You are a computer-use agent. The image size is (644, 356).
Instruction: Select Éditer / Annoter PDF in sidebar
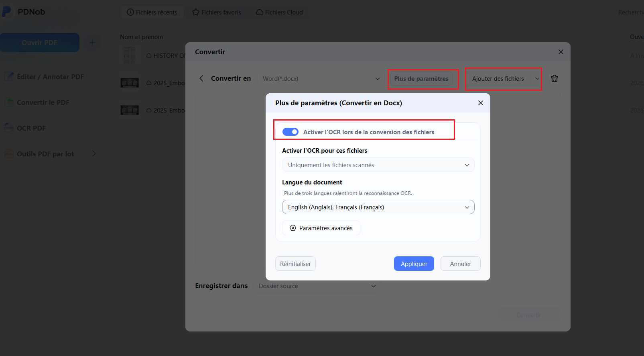tap(44, 77)
